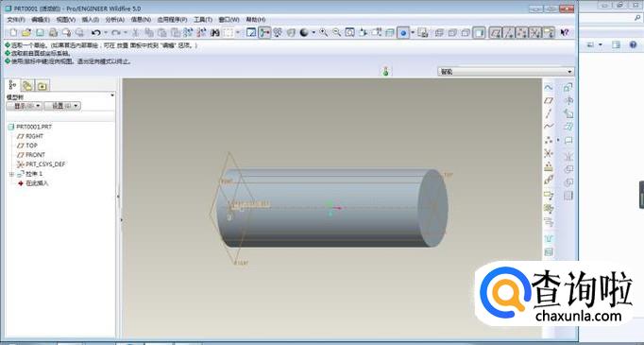Toggle datum planes display

496,32
